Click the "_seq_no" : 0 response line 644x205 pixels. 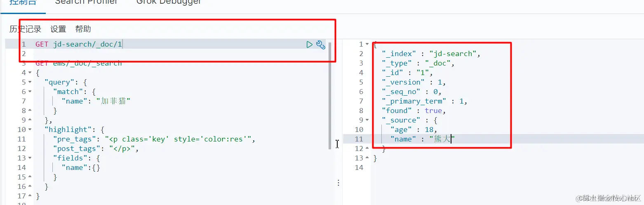tap(411, 92)
